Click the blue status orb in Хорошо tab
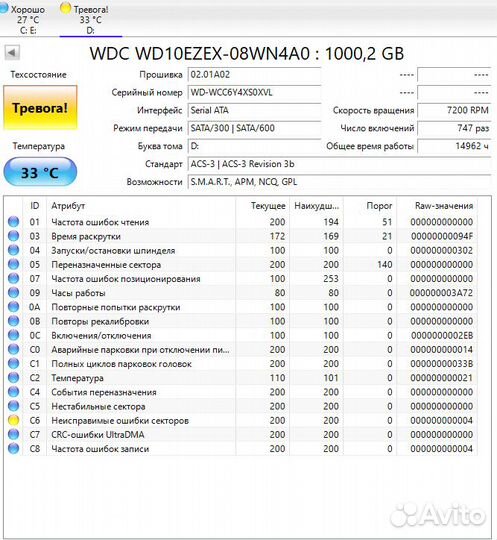Image resolution: width=497 pixels, height=540 pixels. pyautogui.click(x=3, y=8)
